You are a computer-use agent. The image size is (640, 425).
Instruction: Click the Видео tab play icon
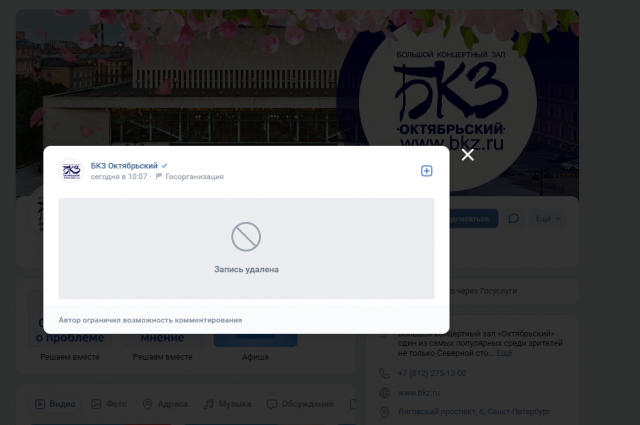click(40, 404)
